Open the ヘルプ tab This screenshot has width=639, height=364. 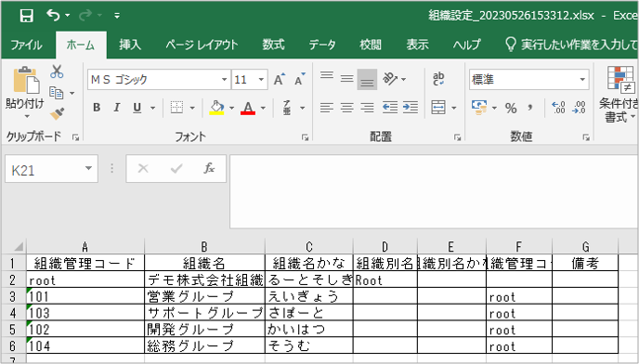[x=466, y=45]
